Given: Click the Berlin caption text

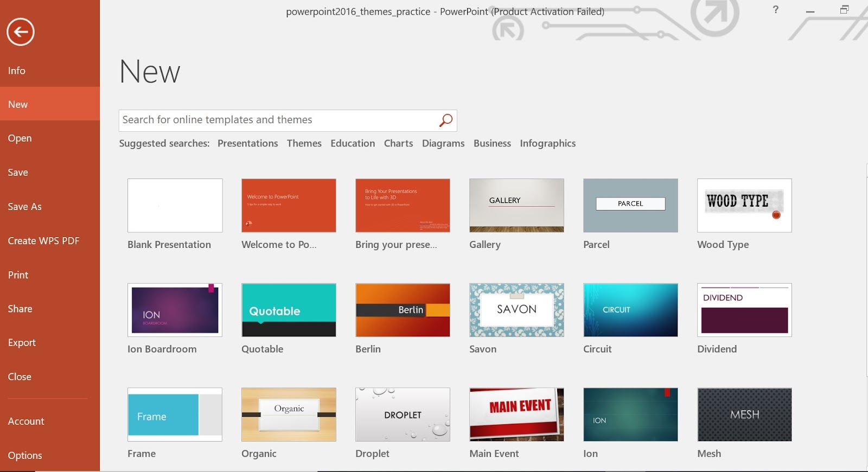Looking at the screenshot, I should pyautogui.click(x=368, y=349).
